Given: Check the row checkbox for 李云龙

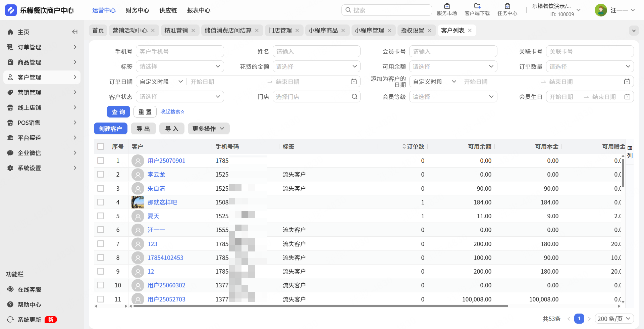Looking at the screenshot, I should [x=101, y=174].
